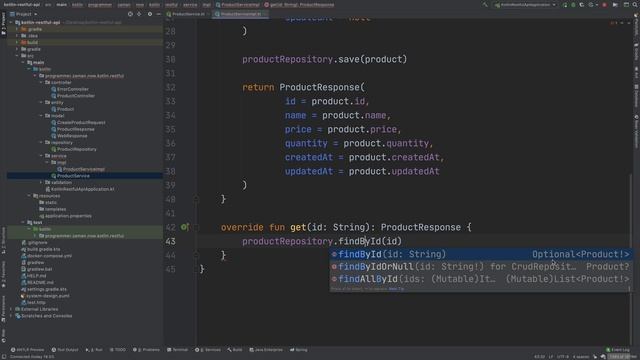Screen dimensions: 640x360
Task: Open the Terminal tool window tab
Action: point(178,350)
